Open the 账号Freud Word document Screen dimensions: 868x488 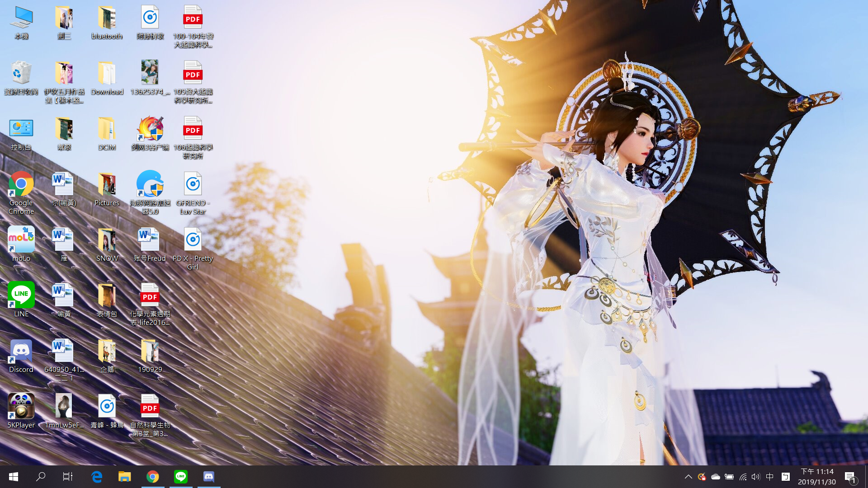(x=150, y=245)
